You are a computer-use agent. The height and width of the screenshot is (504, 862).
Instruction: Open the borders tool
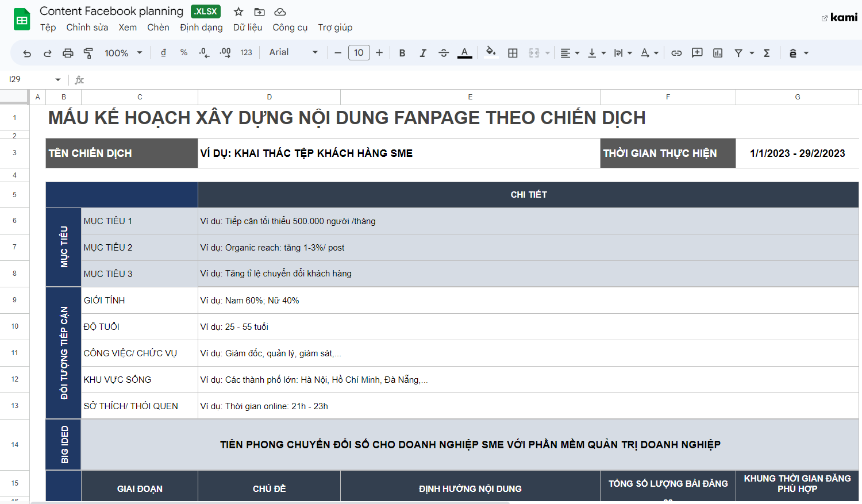513,53
